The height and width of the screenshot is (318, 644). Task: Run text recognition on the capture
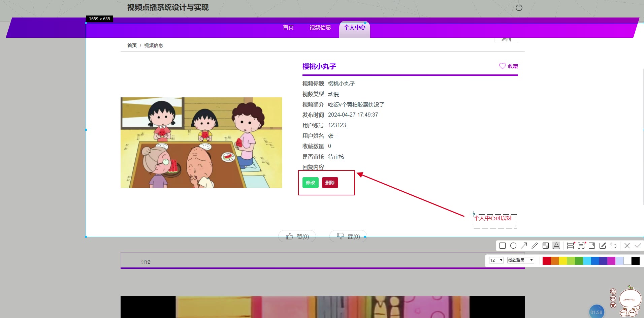(581, 246)
